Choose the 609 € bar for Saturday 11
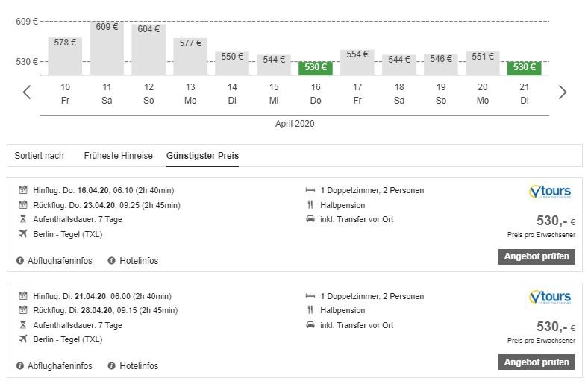The height and width of the screenshot is (384, 588). 107,48
